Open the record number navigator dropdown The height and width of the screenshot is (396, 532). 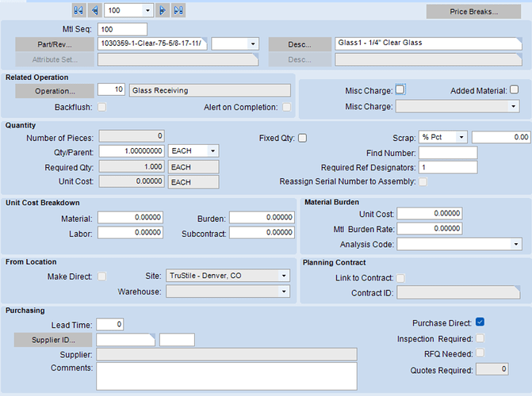coord(147,10)
